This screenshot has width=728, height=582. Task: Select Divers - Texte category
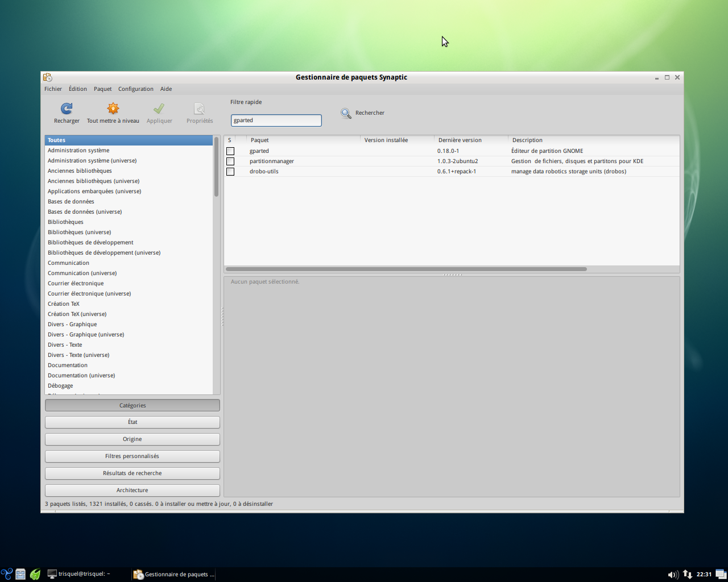[x=129, y=345]
